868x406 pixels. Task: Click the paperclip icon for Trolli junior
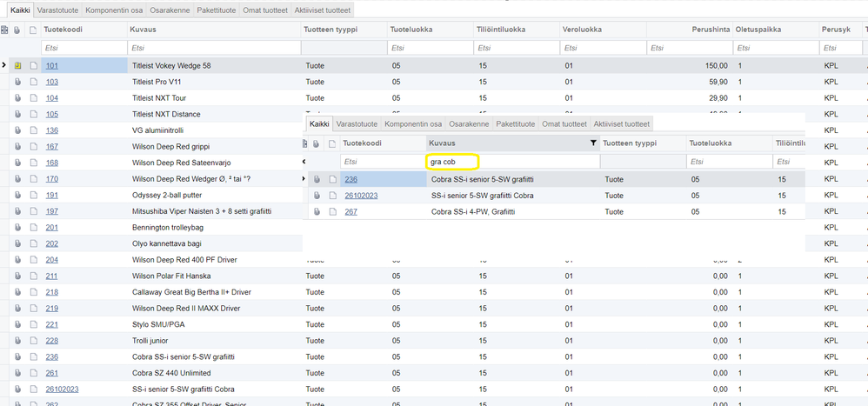tap(17, 341)
